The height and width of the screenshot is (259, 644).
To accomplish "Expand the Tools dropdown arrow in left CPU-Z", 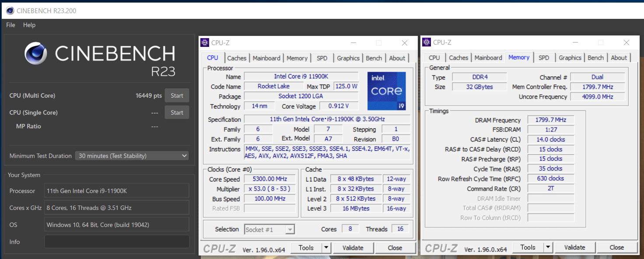I will click(326, 248).
